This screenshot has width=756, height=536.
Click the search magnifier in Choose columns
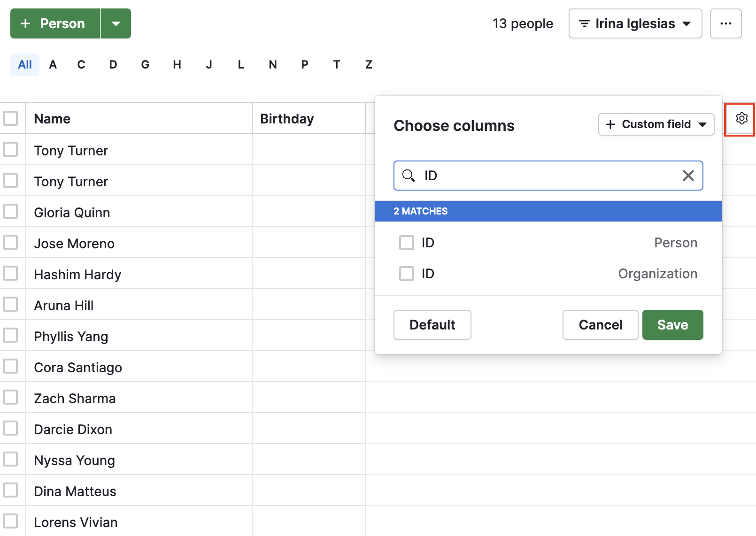click(x=409, y=176)
